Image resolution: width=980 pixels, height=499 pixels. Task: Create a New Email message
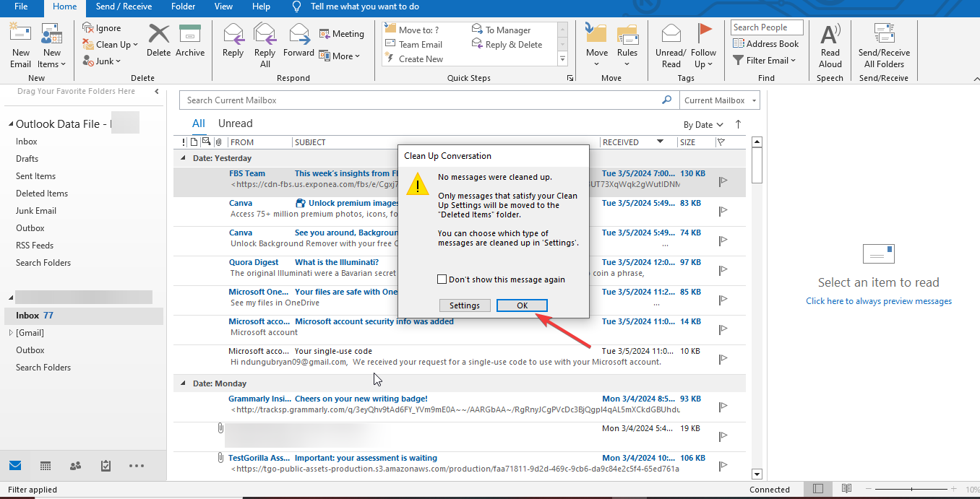(x=20, y=45)
